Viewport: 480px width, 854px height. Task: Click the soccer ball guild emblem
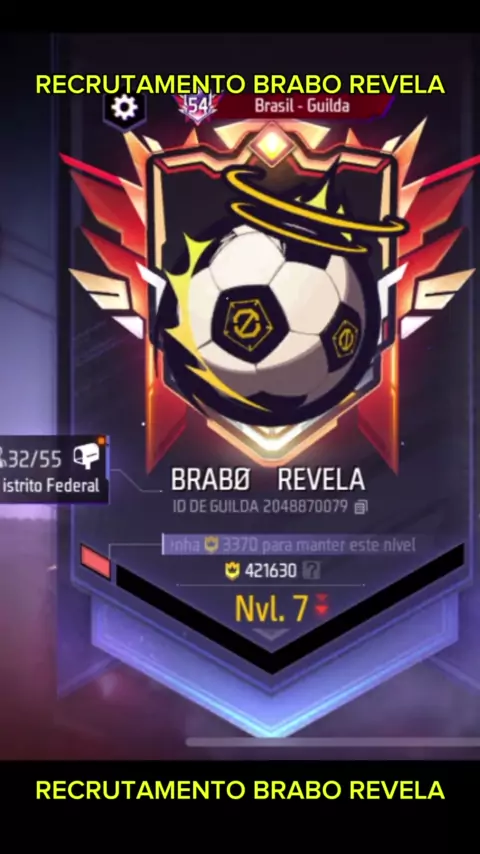coord(271,308)
